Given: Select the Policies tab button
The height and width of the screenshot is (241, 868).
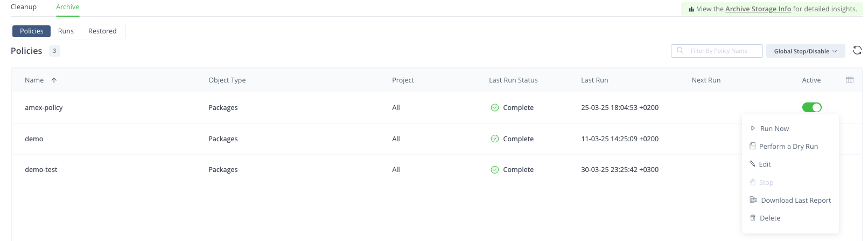Looking at the screenshot, I should click(x=31, y=31).
